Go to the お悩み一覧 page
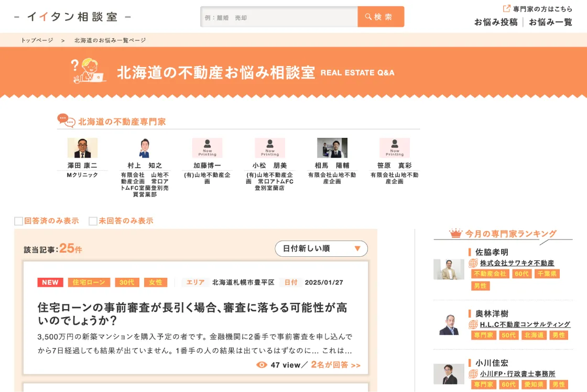587x392 pixels. (x=550, y=22)
